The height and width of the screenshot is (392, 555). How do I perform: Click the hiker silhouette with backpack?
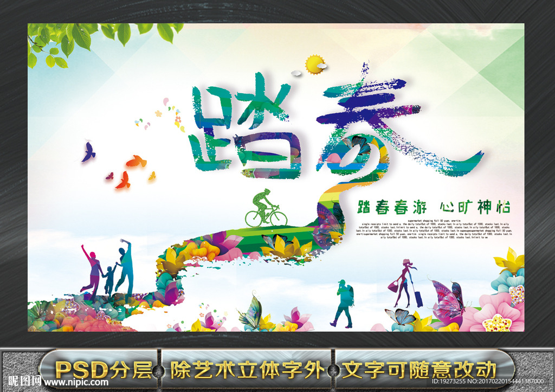click(343, 304)
